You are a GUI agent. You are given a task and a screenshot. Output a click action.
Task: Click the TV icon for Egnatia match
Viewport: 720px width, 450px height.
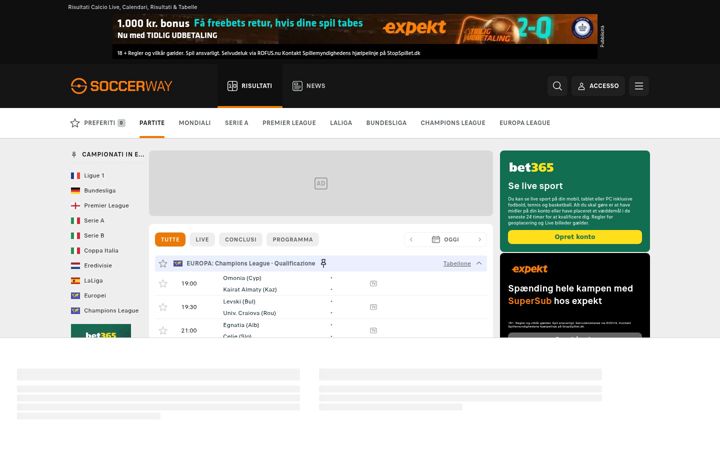tap(373, 331)
